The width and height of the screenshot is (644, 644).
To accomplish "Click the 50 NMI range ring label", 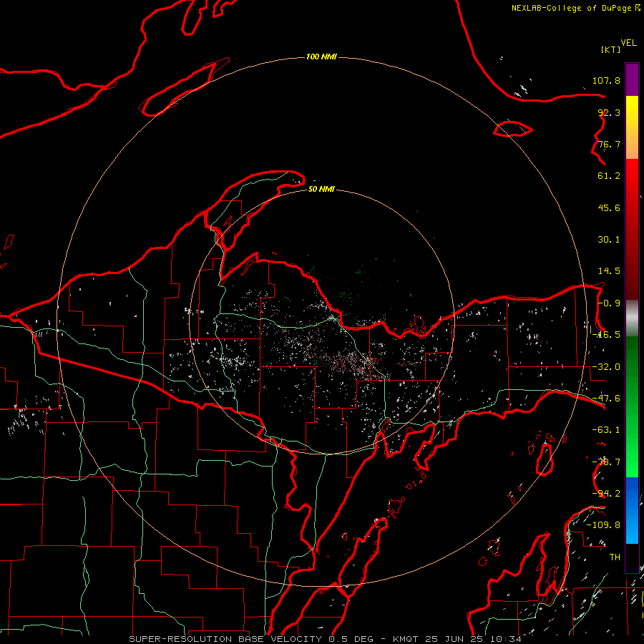I will pos(321,190).
